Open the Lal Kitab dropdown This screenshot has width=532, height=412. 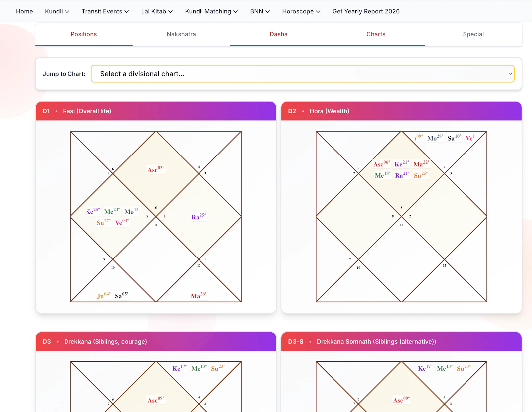click(156, 11)
